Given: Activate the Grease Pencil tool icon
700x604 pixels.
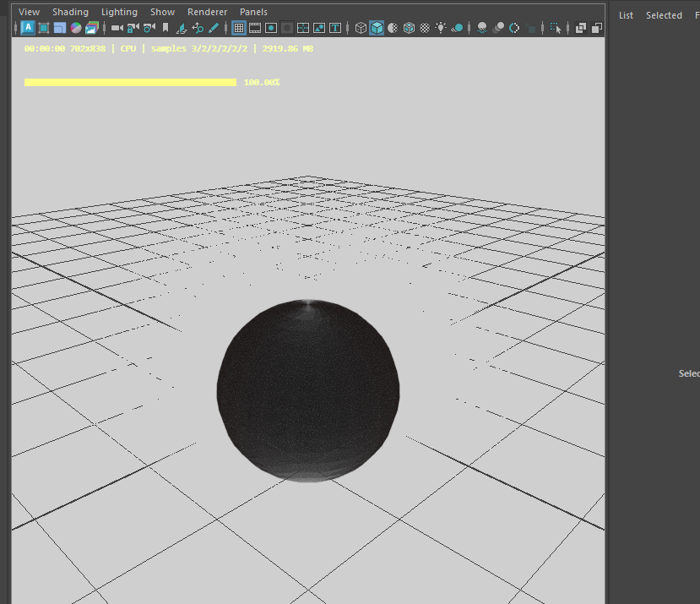Looking at the screenshot, I should coord(214,28).
